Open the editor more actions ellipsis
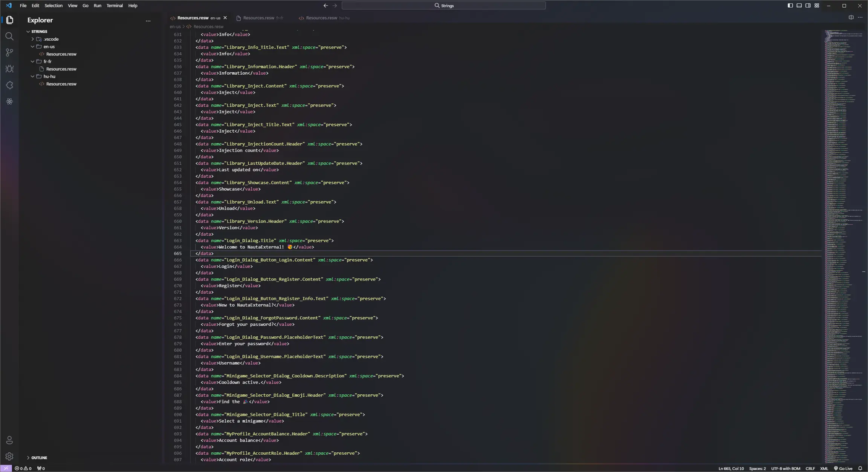This screenshot has width=868, height=472. (860, 17)
